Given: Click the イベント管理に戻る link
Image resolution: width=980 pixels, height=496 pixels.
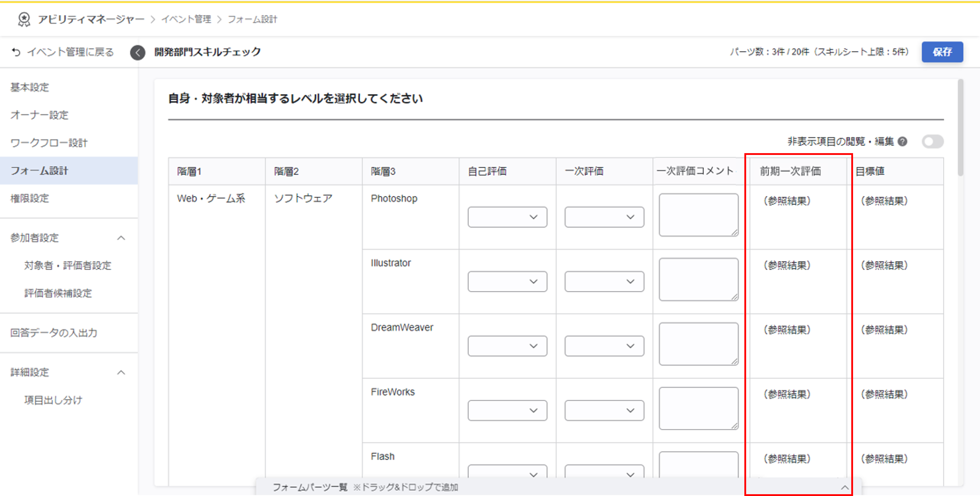Looking at the screenshot, I should pos(70,52).
